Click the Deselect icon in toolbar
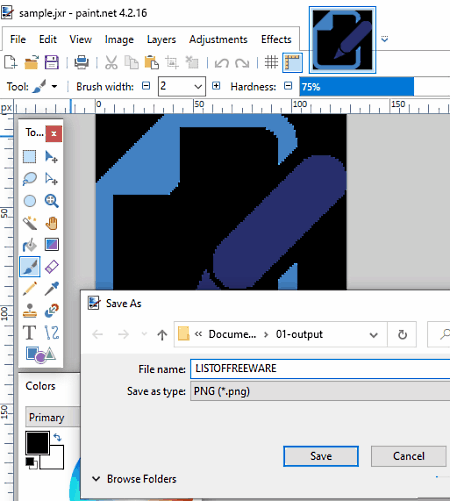Viewport: 450px width, 501px height. click(192, 62)
